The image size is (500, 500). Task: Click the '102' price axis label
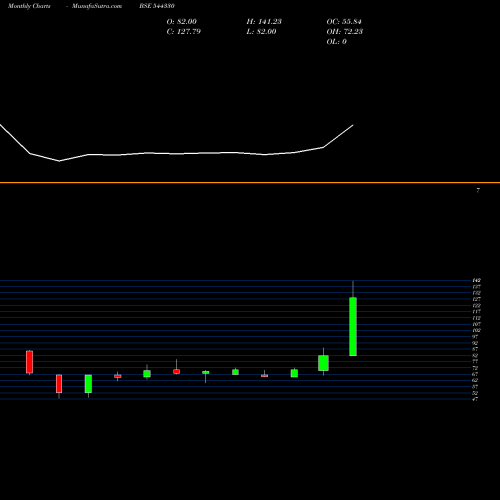[x=476, y=330]
